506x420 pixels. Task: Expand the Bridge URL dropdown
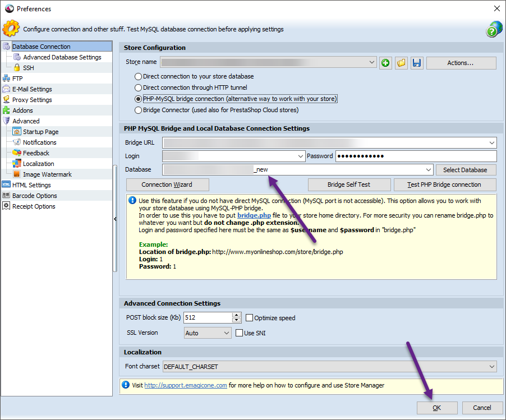pyautogui.click(x=492, y=142)
